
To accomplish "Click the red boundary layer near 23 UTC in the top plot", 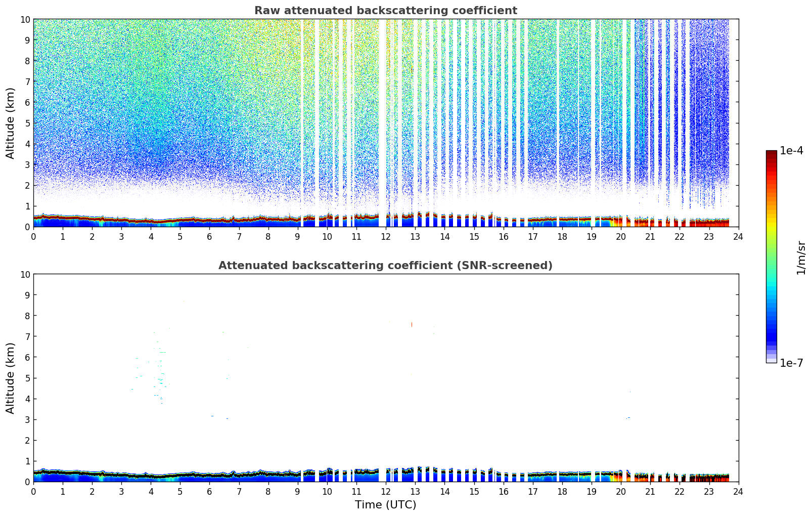I will tap(709, 222).
